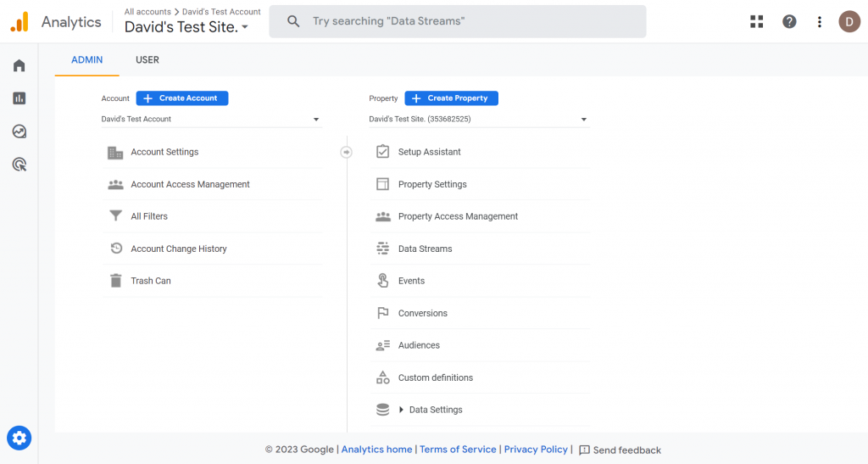The height and width of the screenshot is (464, 868).
Task: Open Data Streams in property column
Action: [425, 249]
